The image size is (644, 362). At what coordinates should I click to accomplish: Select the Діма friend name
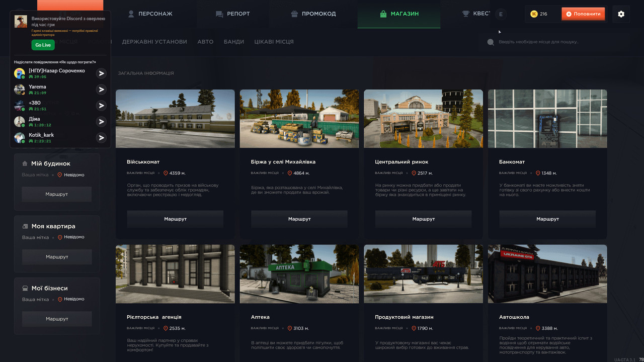pyautogui.click(x=34, y=119)
